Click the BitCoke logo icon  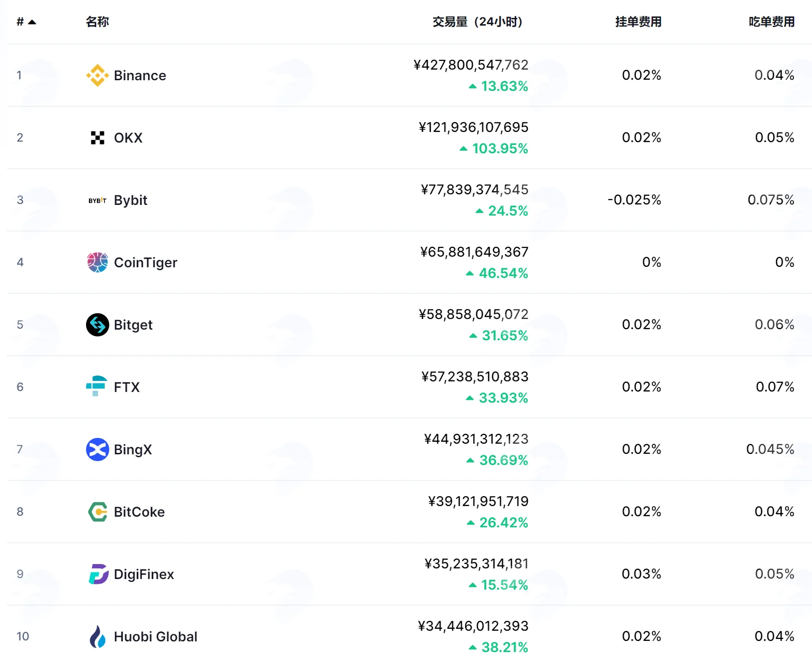(x=98, y=512)
